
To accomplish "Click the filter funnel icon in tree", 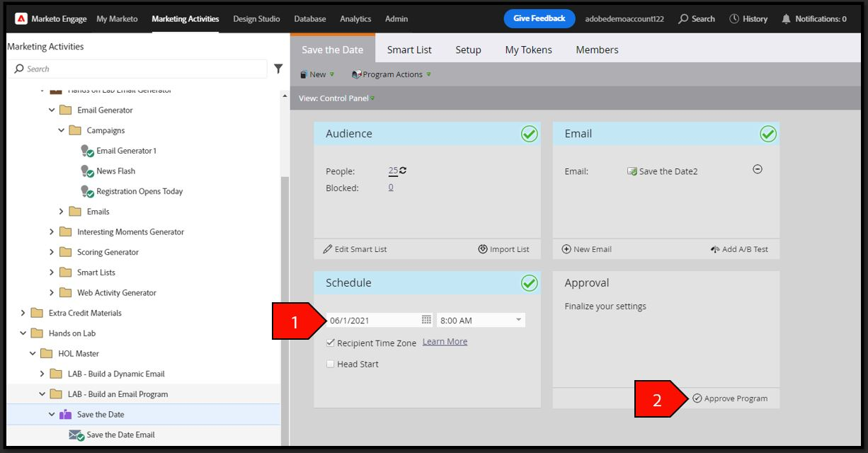I will 278,69.
